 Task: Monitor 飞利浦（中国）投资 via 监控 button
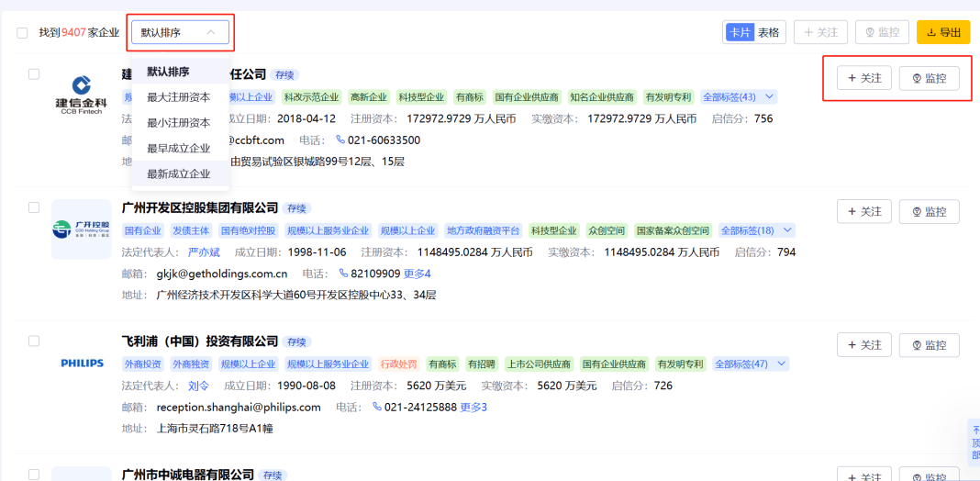click(x=930, y=344)
